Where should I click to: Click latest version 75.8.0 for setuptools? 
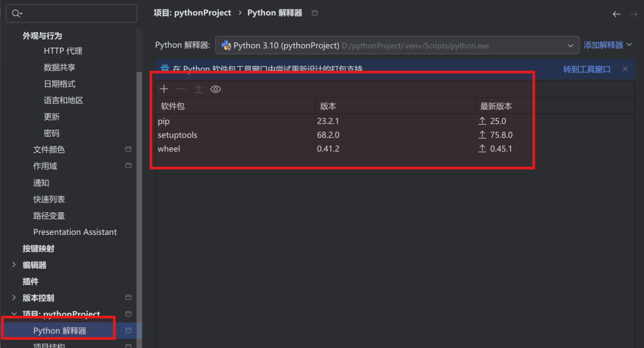[x=501, y=135]
